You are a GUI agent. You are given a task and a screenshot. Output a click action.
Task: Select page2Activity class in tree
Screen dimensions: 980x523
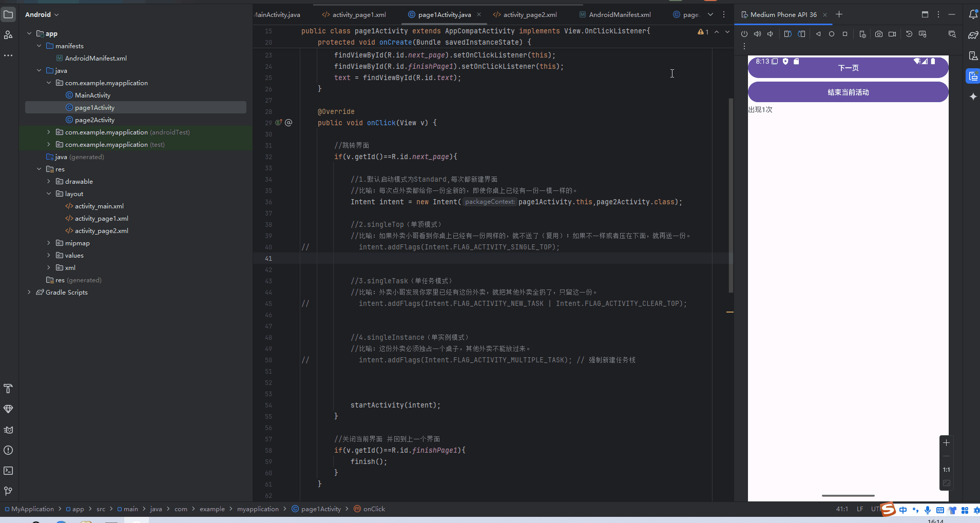[x=95, y=120]
